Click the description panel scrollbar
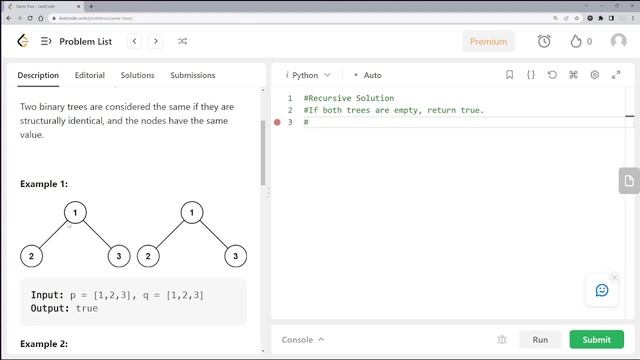The image size is (640, 360). [263, 152]
